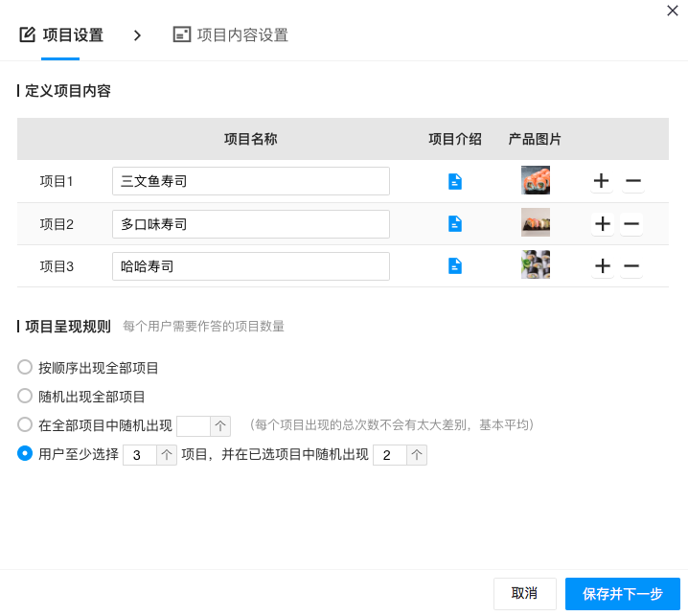Click the chevron arrow between step tabs
Screen dimensions: 688x616
[x=137, y=35]
